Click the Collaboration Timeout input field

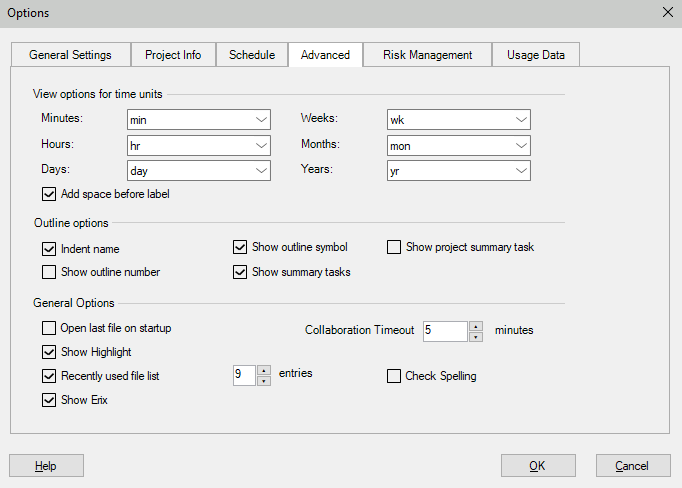coord(445,331)
